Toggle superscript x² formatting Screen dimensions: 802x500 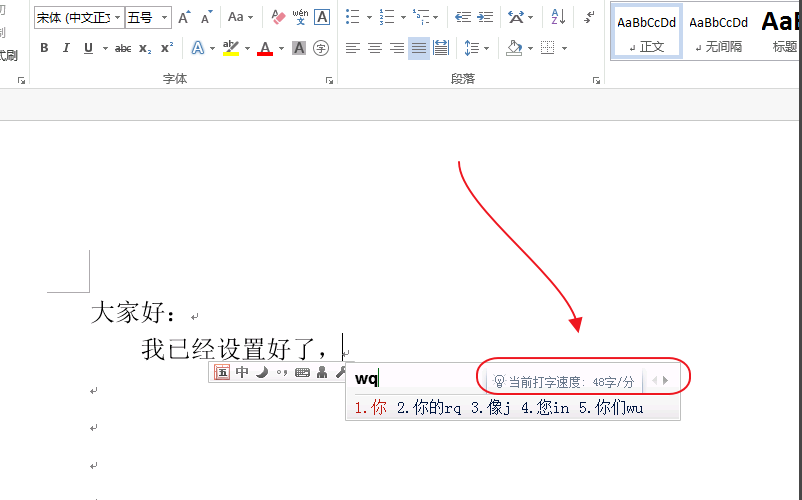click(x=167, y=48)
